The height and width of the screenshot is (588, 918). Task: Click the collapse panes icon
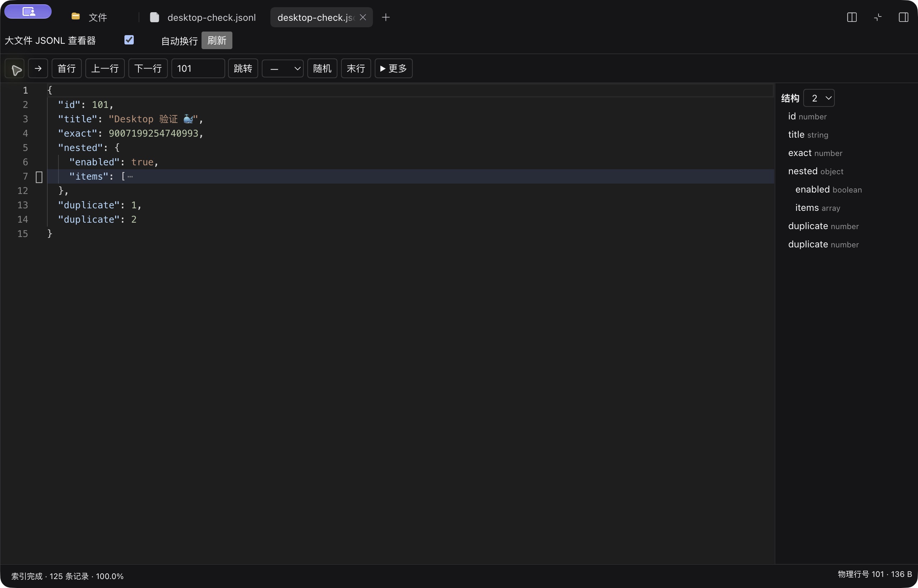tap(877, 17)
